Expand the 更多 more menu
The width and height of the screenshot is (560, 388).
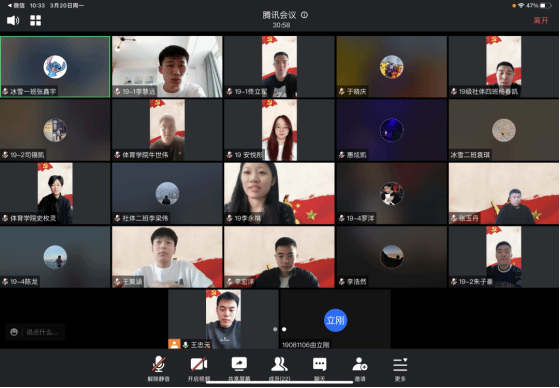(x=400, y=368)
